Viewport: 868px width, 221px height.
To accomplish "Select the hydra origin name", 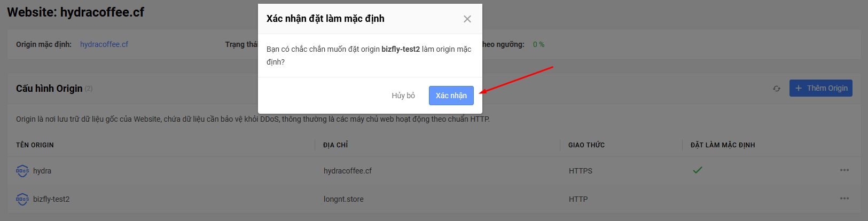I will (x=42, y=171).
